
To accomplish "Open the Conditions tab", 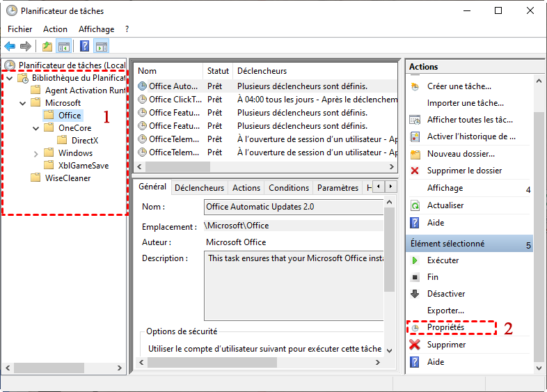I will coord(288,188).
